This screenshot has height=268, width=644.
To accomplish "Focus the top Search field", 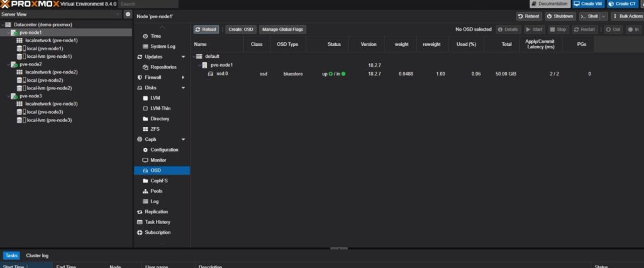I will point(148,4).
